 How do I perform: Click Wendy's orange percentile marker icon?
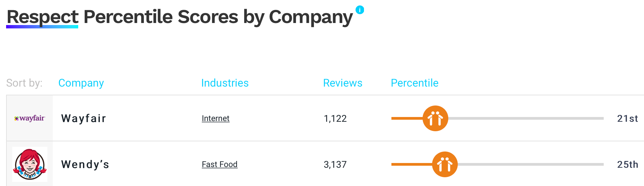coord(445,164)
